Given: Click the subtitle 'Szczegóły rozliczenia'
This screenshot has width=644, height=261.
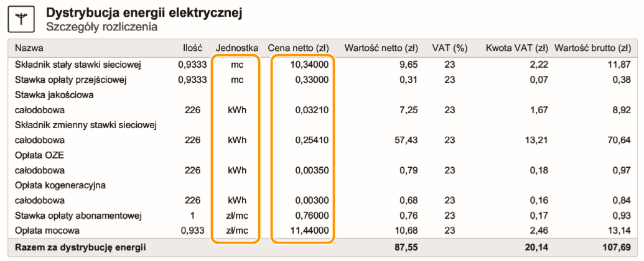Looking at the screenshot, I should pos(101,27).
